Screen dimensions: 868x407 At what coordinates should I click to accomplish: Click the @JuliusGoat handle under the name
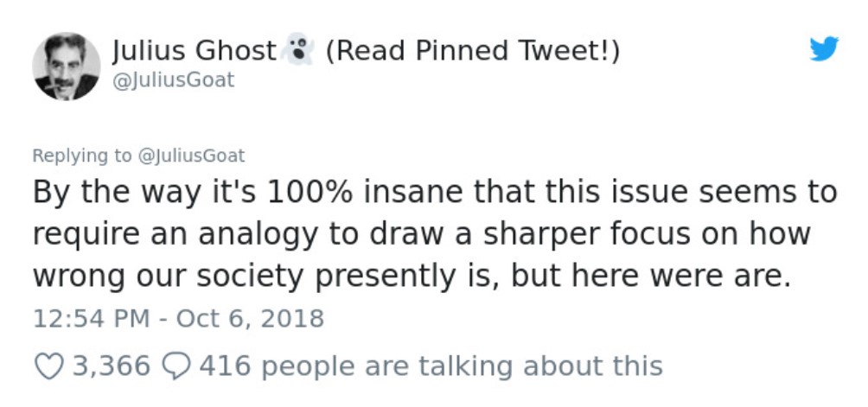pos(173,80)
